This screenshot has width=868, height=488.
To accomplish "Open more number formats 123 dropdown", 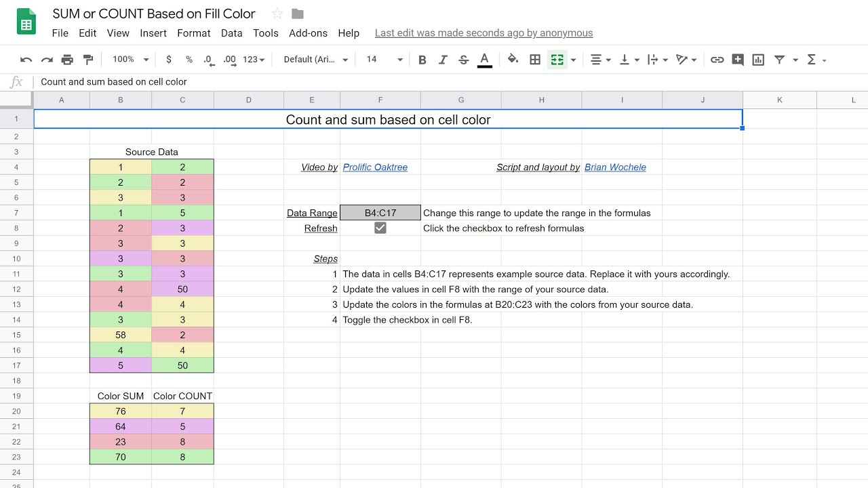I will pyautogui.click(x=254, y=60).
